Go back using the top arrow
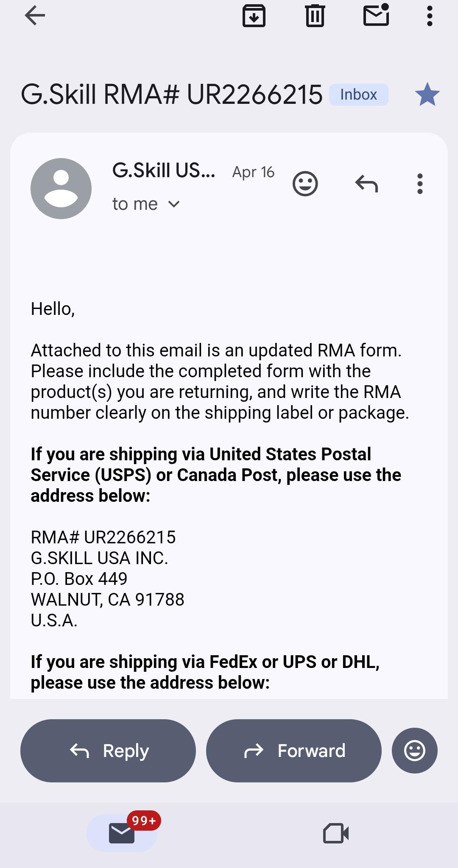Image resolution: width=458 pixels, height=868 pixels. [x=35, y=16]
